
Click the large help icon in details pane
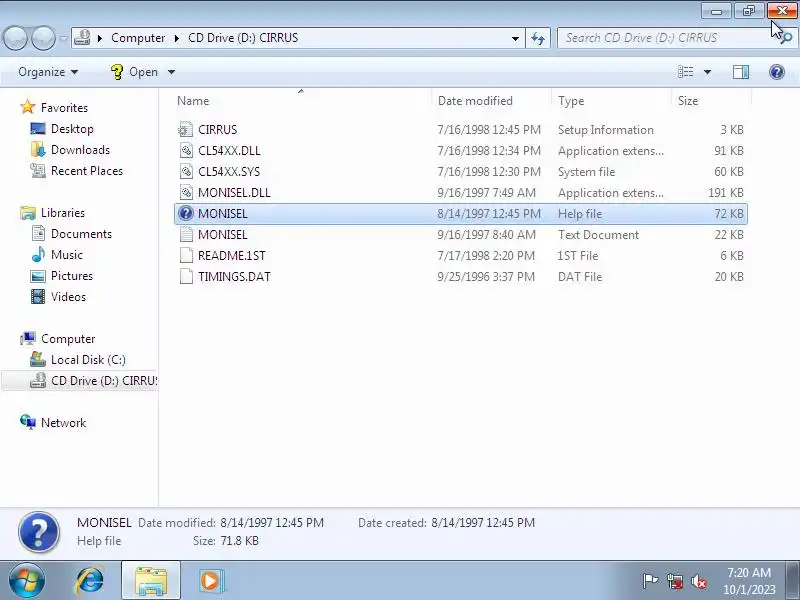(39, 532)
